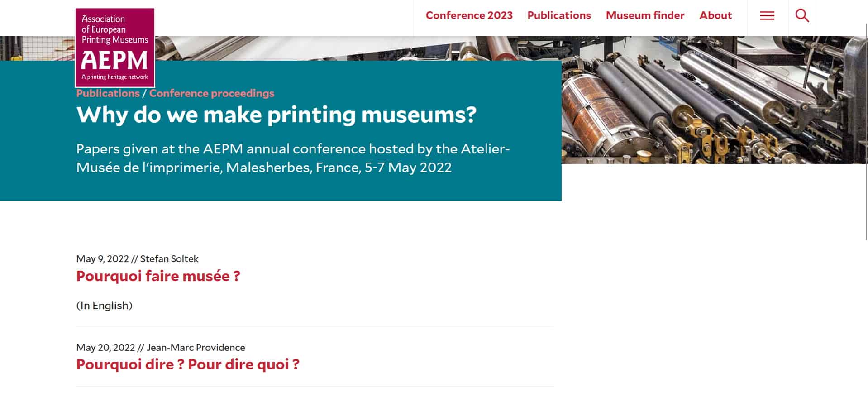Click the AEPM logo

(115, 48)
